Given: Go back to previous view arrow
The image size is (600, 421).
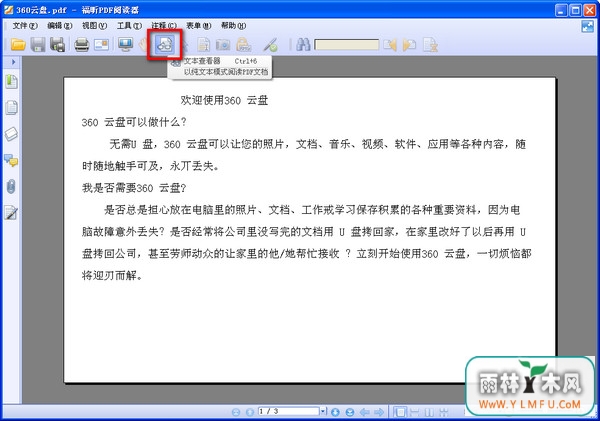Looking at the screenshot, I should [364, 412].
